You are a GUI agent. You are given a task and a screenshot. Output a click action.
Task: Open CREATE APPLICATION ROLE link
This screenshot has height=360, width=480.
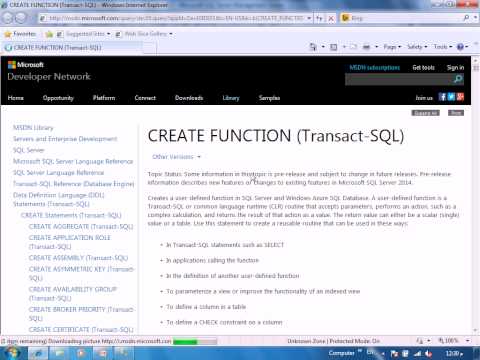[69, 242]
